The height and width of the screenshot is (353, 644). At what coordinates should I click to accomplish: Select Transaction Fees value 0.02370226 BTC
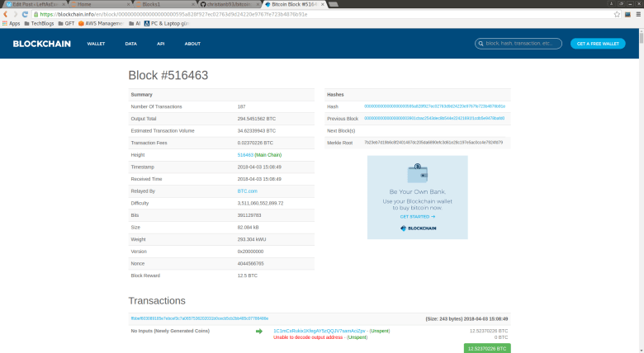[255, 143]
